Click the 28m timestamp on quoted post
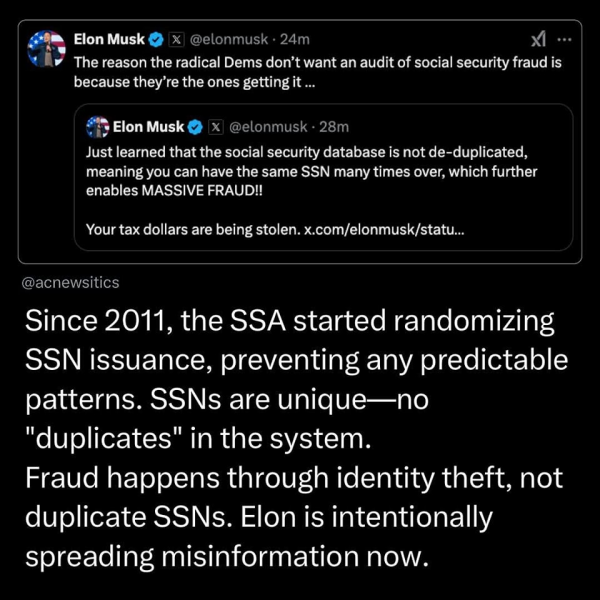The width and height of the screenshot is (600, 600). pyautogui.click(x=334, y=127)
